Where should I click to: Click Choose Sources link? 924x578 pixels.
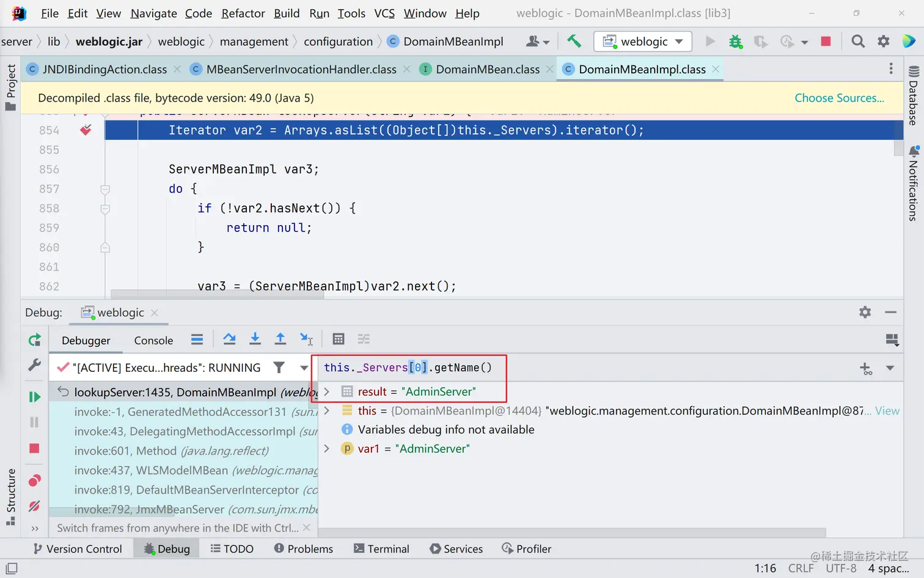[839, 98]
